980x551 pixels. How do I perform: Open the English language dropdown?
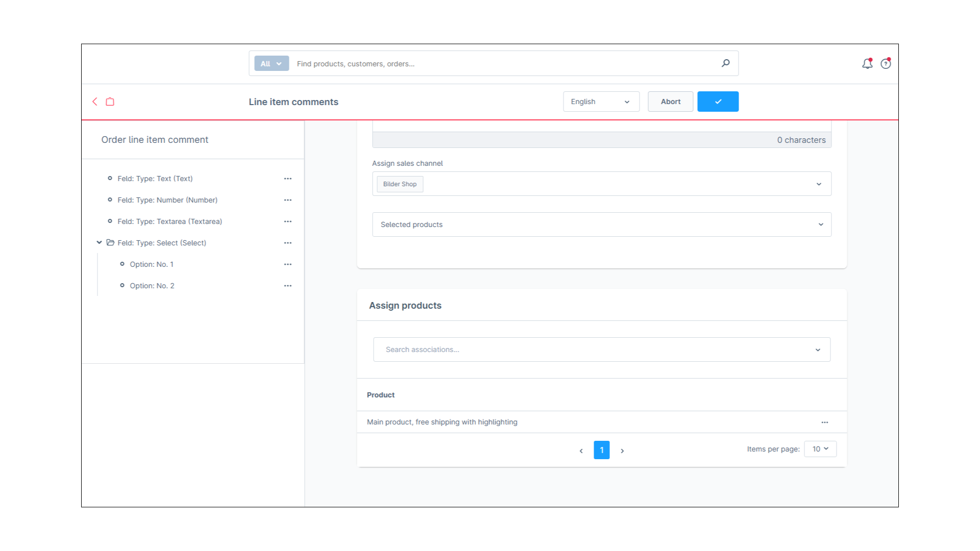(x=601, y=102)
